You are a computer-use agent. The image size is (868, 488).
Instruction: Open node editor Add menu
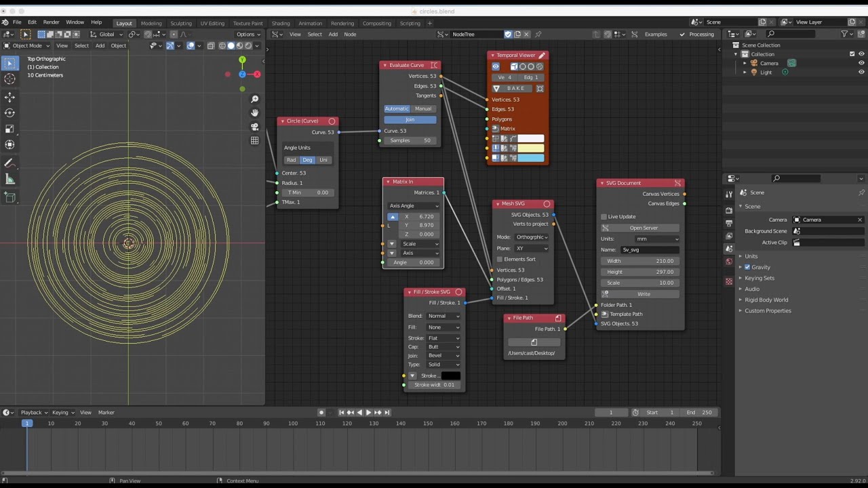[333, 34]
